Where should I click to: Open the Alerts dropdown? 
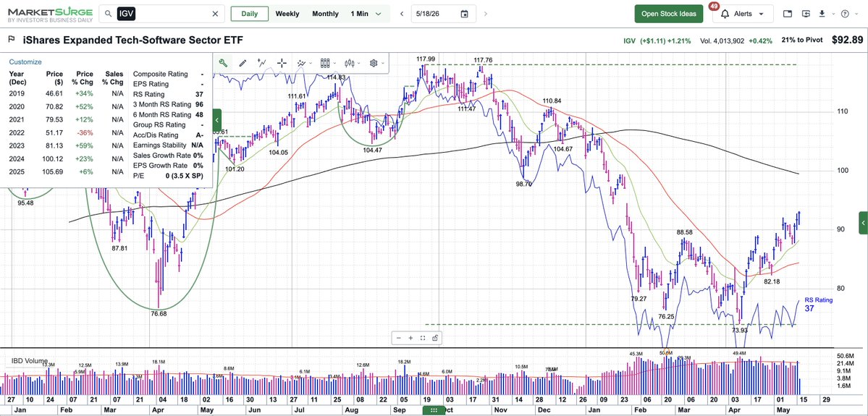click(x=742, y=14)
